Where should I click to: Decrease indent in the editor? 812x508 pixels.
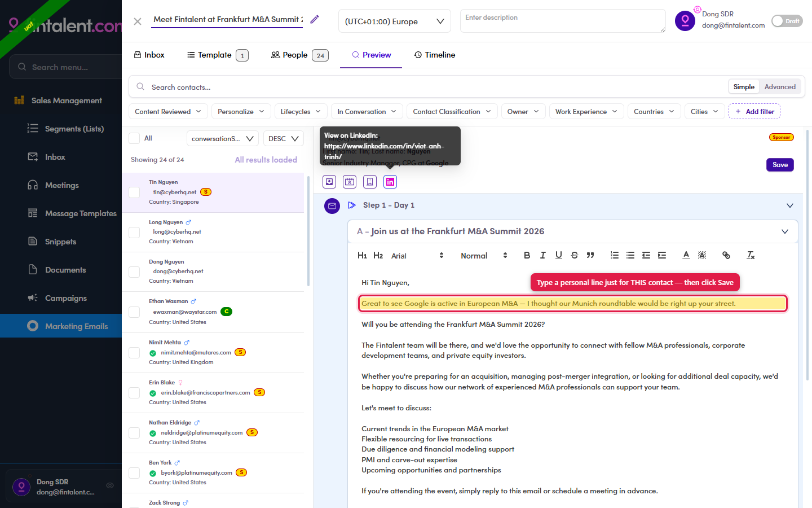point(646,255)
